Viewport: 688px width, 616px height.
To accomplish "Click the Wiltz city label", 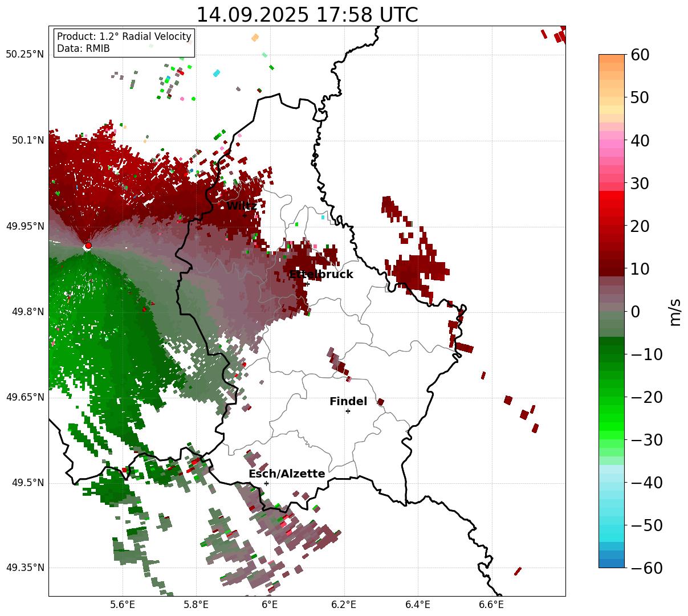I will tap(242, 206).
